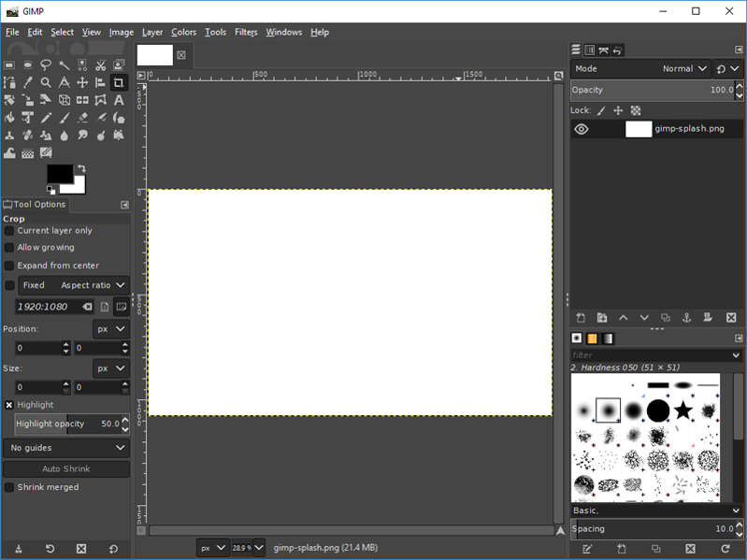747x560 pixels.
Task: Select the Clone stamp tool
Action: 9,136
